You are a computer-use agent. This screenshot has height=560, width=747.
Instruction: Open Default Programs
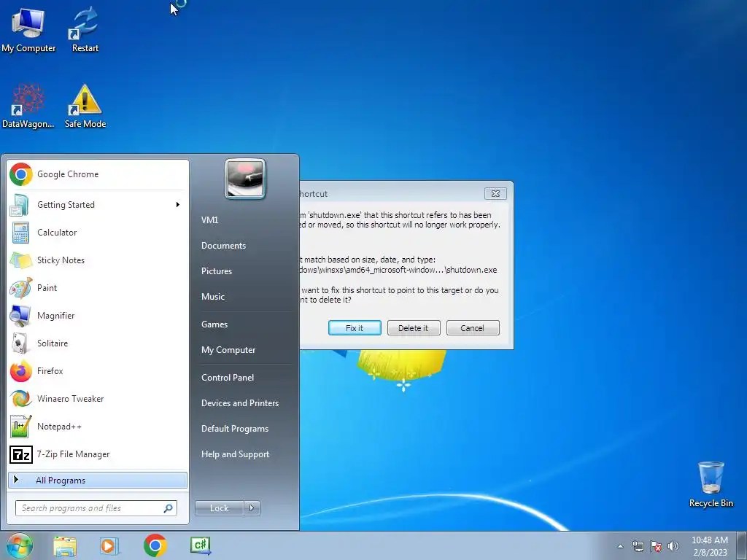(x=235, y=429)
